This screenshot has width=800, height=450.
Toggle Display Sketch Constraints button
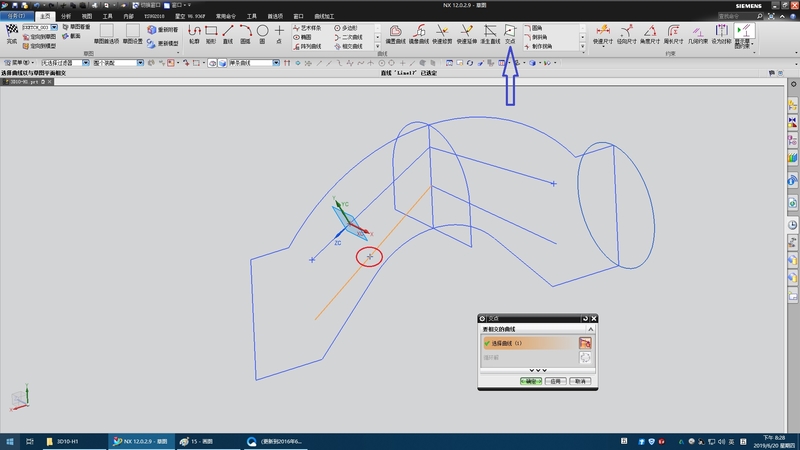pyautogui.click(x=744, y=36)
